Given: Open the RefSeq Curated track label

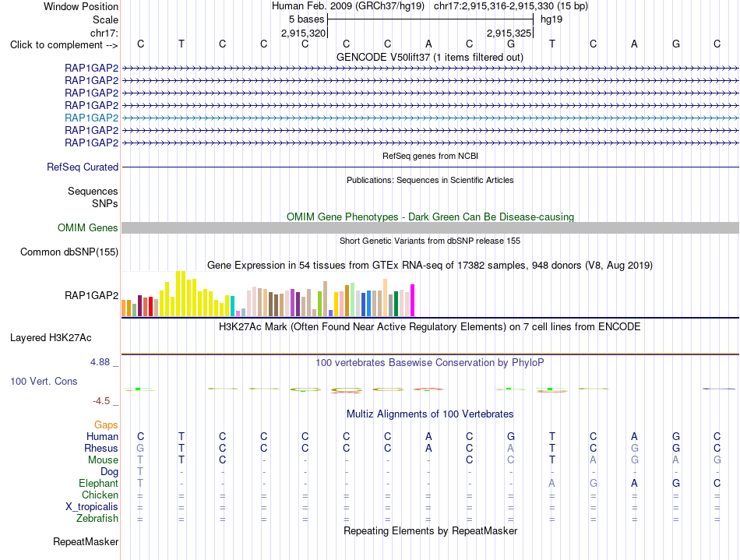Looking at the screenshot, I should (83, 167).
